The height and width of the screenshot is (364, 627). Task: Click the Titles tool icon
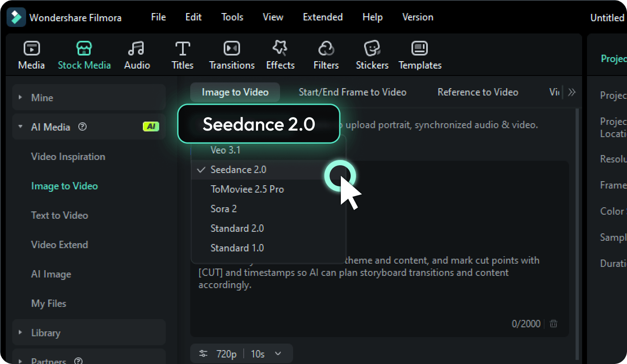pos(182,54)
